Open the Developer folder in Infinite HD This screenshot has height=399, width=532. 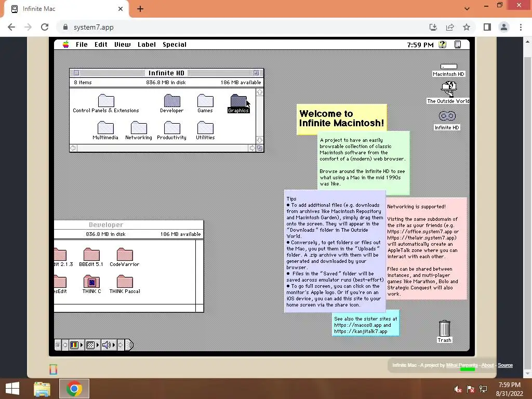(172, 101)
